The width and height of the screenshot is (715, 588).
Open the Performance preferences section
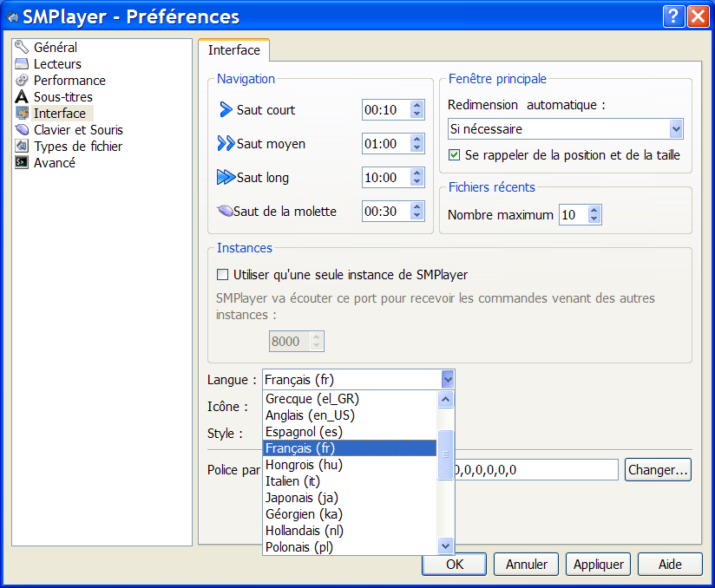pos(69,81)
